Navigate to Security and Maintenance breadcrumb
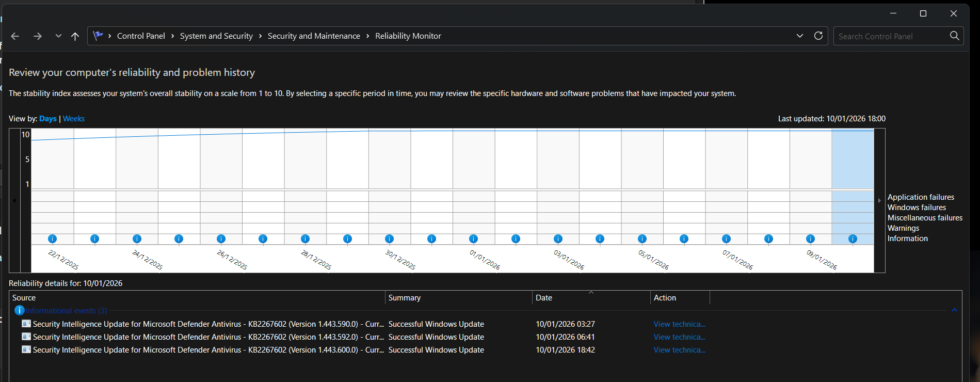This screenshot has height=382, width=980. coord(314,36)
